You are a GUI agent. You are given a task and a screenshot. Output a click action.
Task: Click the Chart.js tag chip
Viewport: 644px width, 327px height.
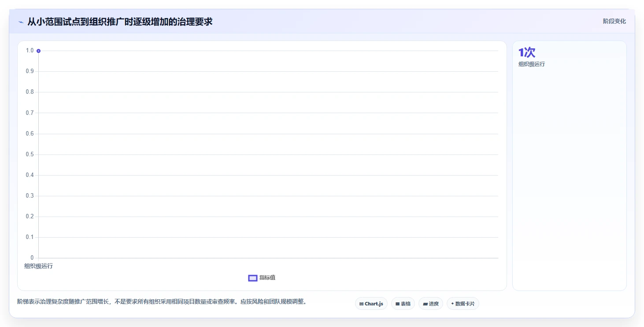[371, 304]
